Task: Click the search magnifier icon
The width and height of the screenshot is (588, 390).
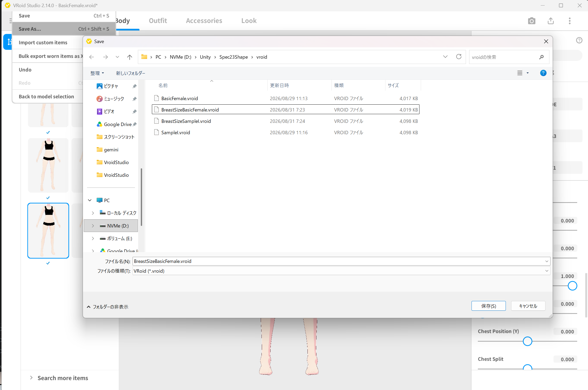Action: (x=542, y=57)
